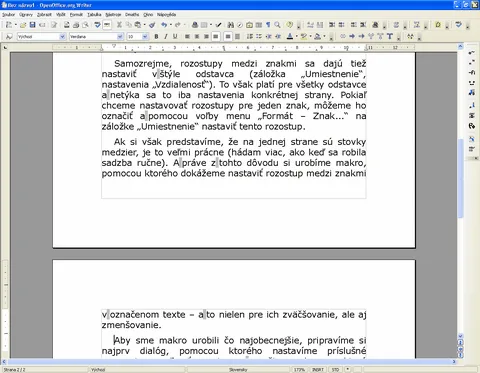The image size is (480, 373).
Task: Toggle AutoSpellcheck icon
Action: (107, 25)
